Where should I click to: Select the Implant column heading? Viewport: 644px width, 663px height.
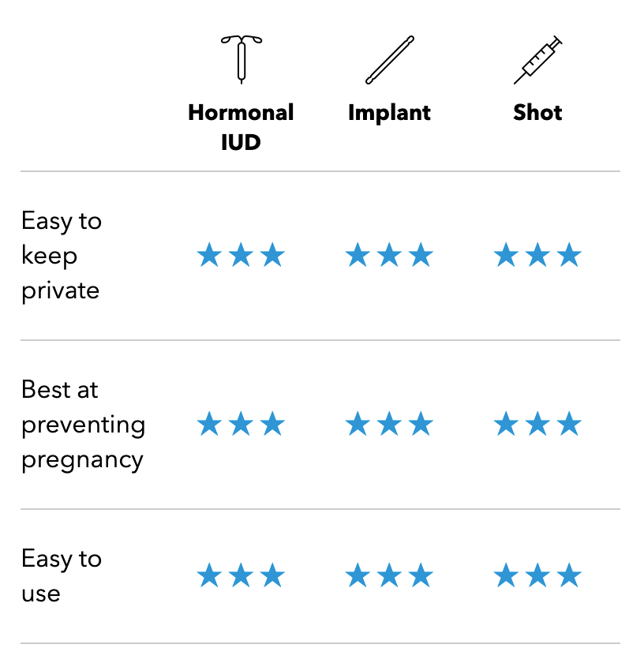point(389,114)
